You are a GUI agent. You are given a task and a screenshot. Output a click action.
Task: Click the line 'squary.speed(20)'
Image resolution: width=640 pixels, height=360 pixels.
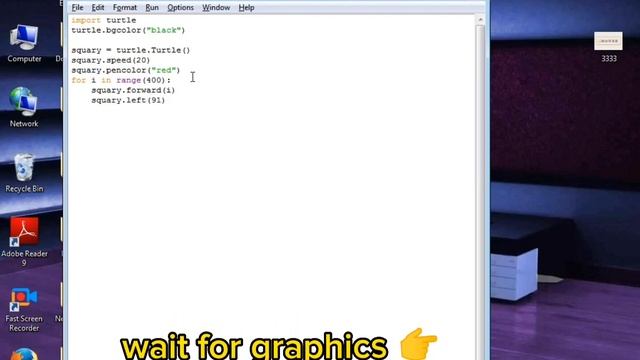point(111,60)
